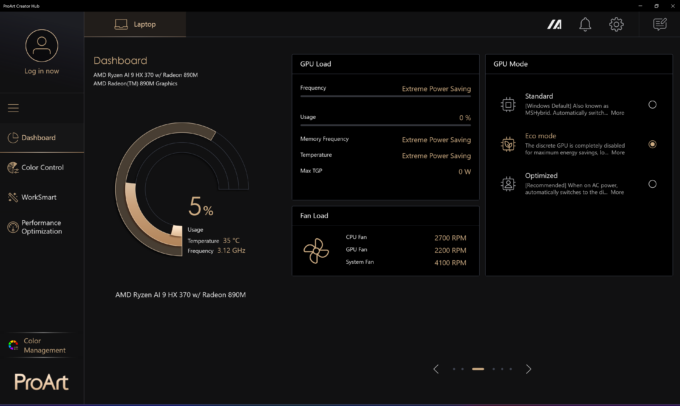Click the GPU Frequency progress bar

click(x=386, y=96)
